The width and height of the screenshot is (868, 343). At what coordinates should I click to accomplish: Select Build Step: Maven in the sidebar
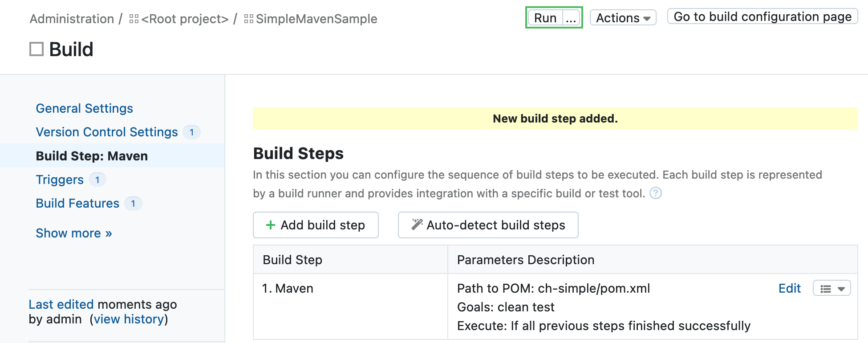click(x=91, y=155)
